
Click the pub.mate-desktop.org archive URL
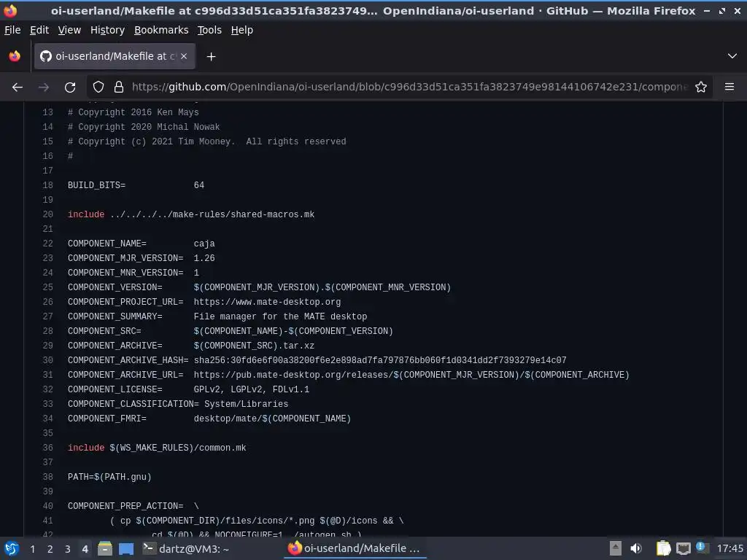coord(411,375)
